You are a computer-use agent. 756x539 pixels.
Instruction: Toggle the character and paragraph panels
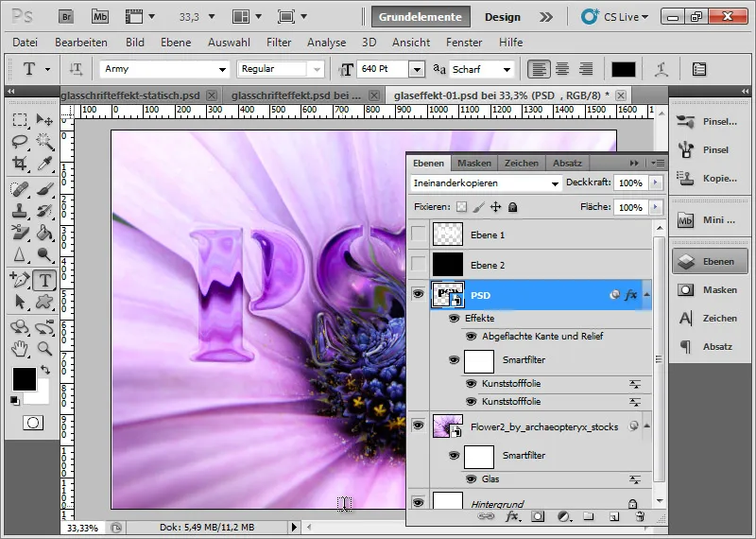[x=699, y=69]
